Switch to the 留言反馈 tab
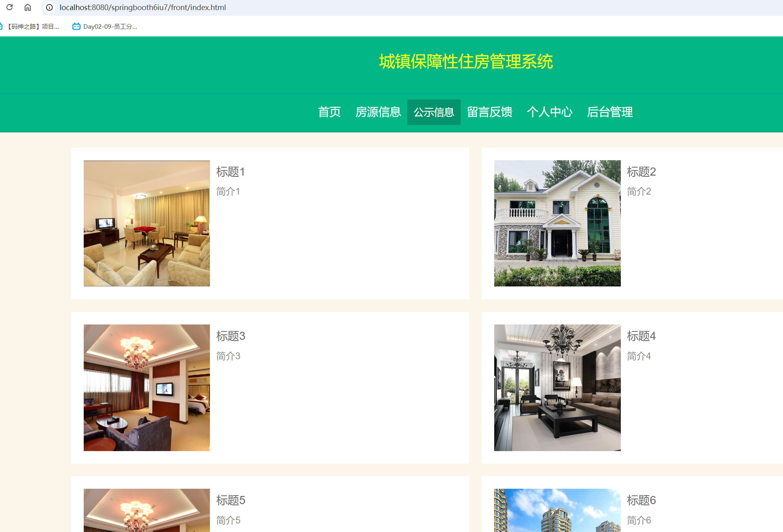 point(489,112)
